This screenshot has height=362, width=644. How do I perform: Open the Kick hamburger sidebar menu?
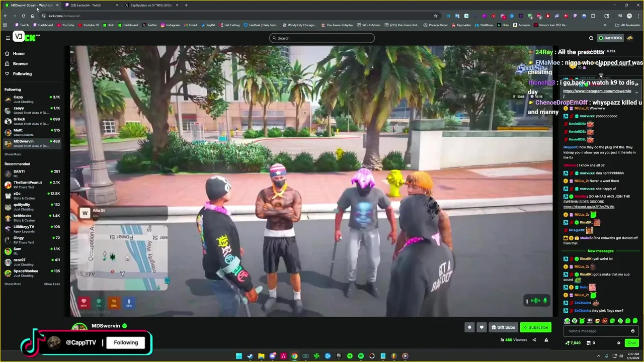coord(8,38)
